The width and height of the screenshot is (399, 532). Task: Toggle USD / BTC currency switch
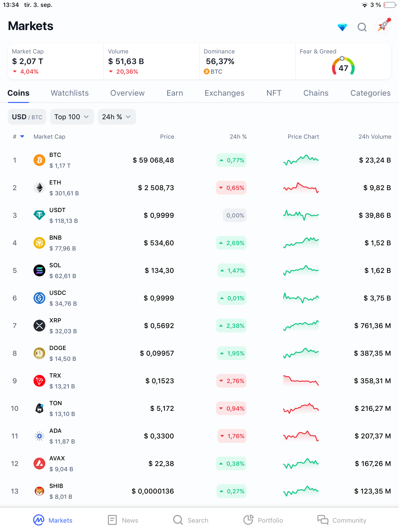[x=27, y=117]
